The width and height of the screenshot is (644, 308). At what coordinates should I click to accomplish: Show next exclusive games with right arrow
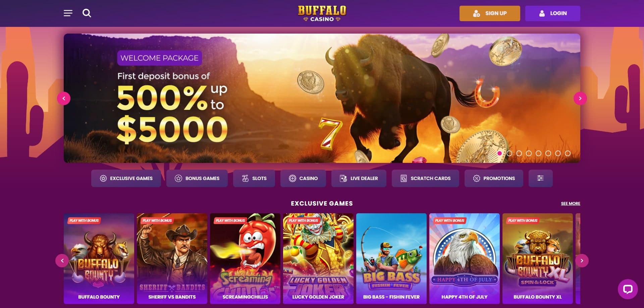point(582,261)
